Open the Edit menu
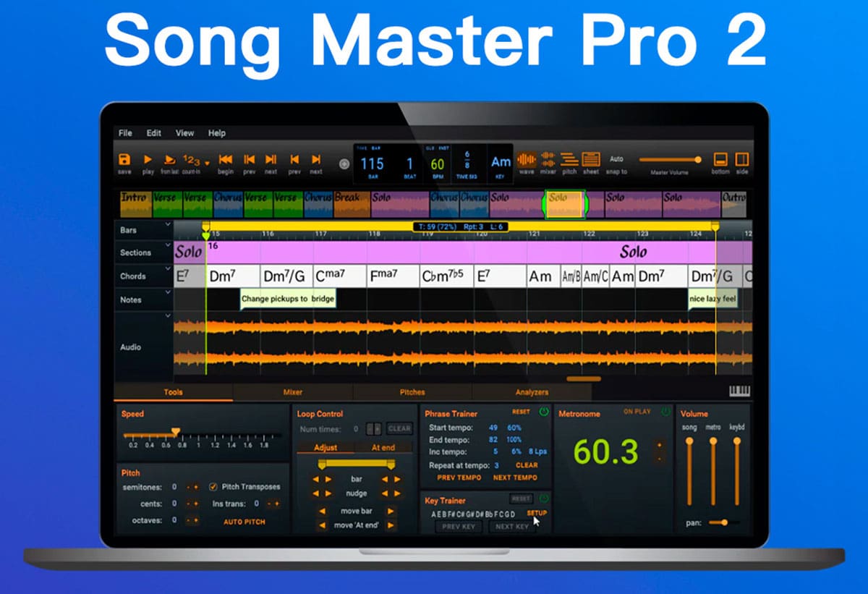 pos(154,133)
